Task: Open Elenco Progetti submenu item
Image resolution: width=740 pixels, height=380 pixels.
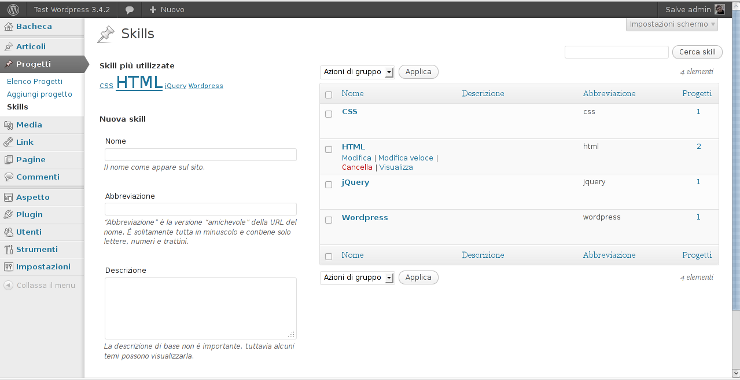Action: pyautogui.click(x=34, y=82)
